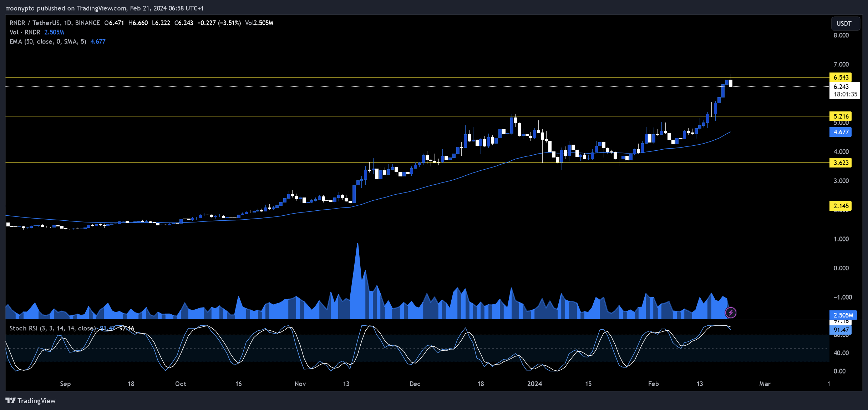Click the C6.243 close value in header
868x410 pixels.
click(x=184, y=23)
